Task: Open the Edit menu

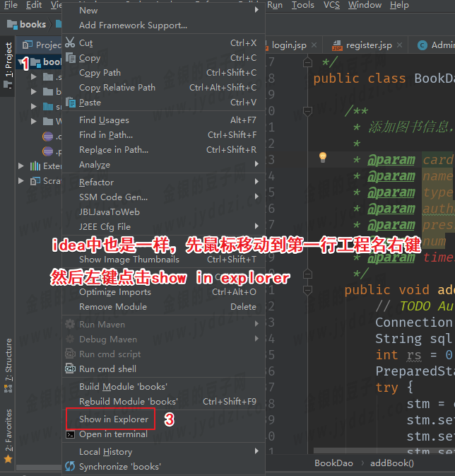Action: 34,5
